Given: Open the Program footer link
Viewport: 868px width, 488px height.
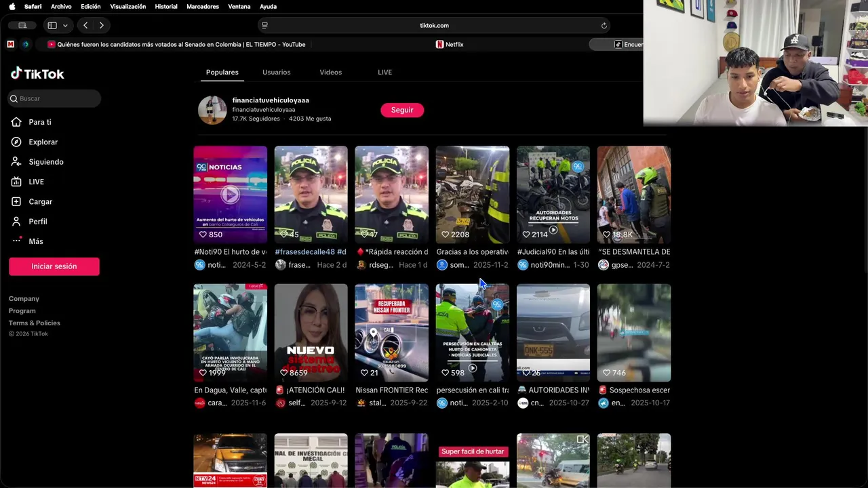Looking at the screenshot, I should 22,310.
